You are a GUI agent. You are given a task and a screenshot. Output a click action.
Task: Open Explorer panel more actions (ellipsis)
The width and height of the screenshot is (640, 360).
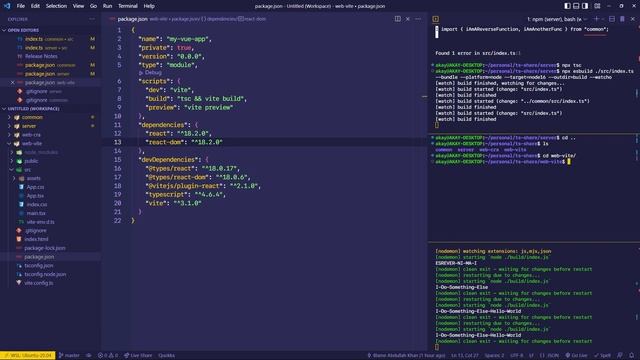pyautogui.click(x=92, y=19)
